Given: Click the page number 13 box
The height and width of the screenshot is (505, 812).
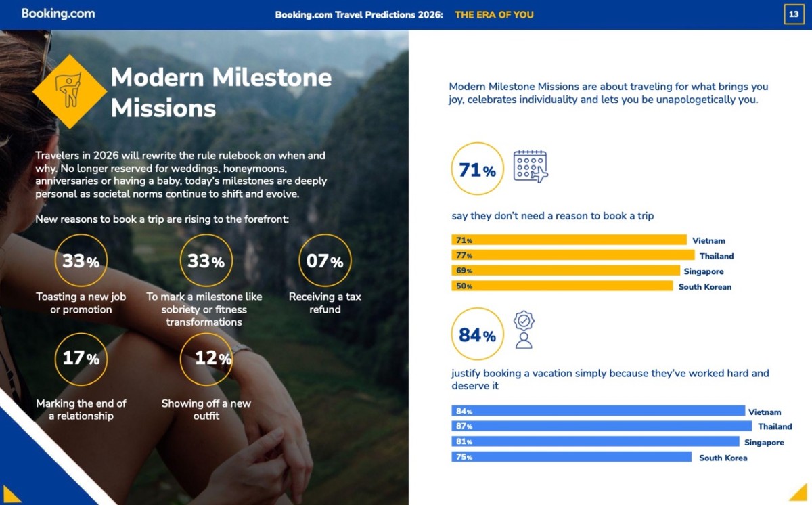Looking at the screenshot, I should 794,14.
